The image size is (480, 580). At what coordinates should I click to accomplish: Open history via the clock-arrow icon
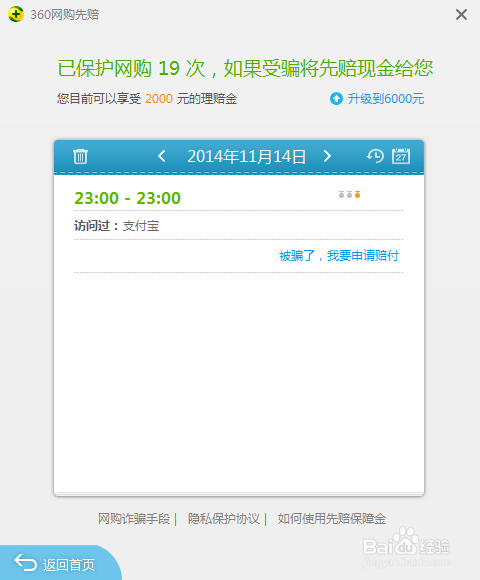coord(375,156)
